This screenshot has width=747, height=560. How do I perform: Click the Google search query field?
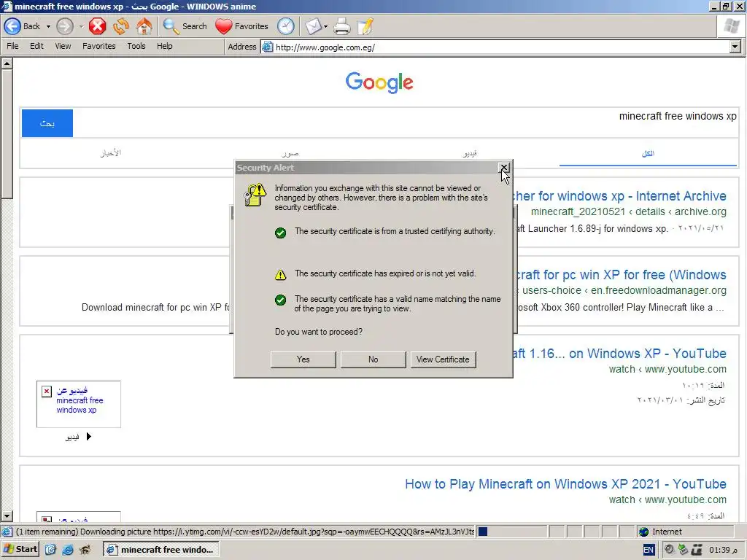[x=405, y=122]
